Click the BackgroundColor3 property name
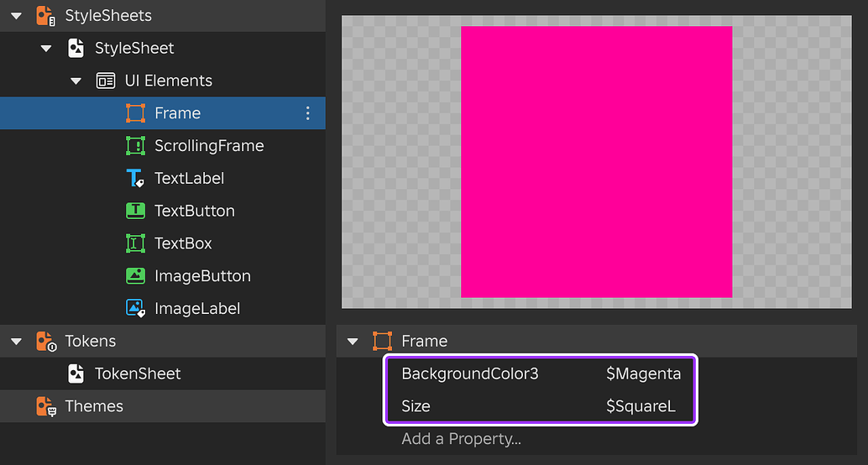Screen dimensions: 868x465 click(470, 374)
